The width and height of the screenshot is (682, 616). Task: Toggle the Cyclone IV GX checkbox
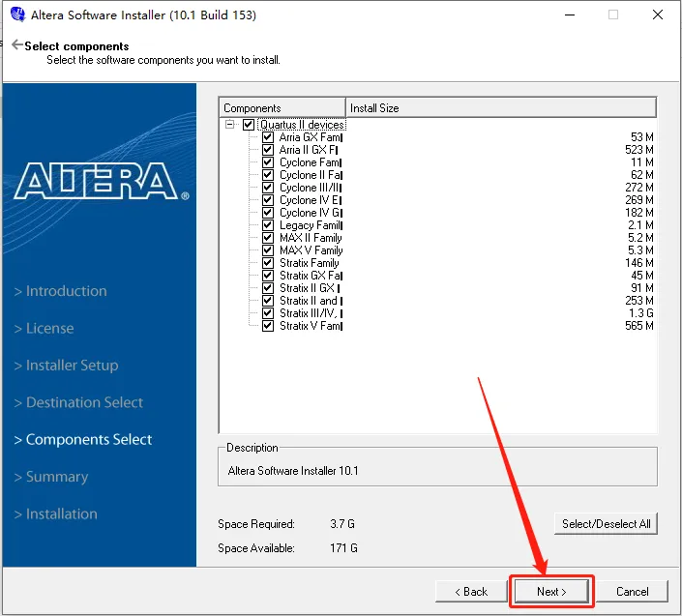pos(268,213)
